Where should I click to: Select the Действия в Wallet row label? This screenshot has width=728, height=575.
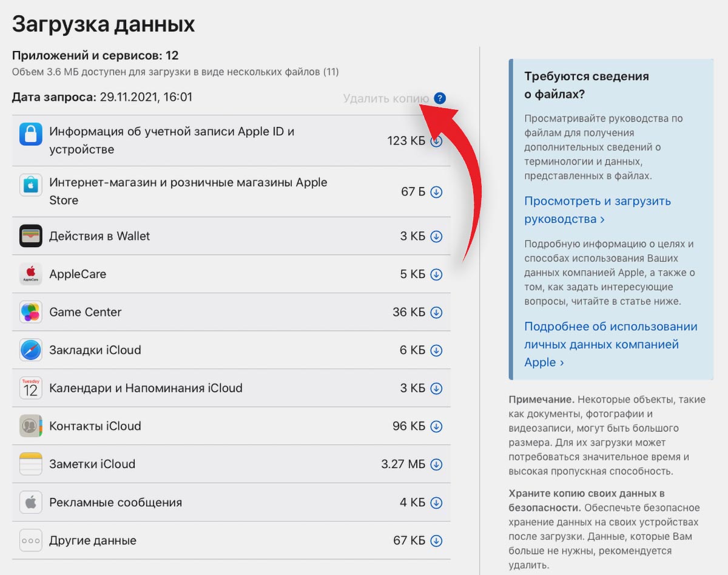tap(99, 236)
